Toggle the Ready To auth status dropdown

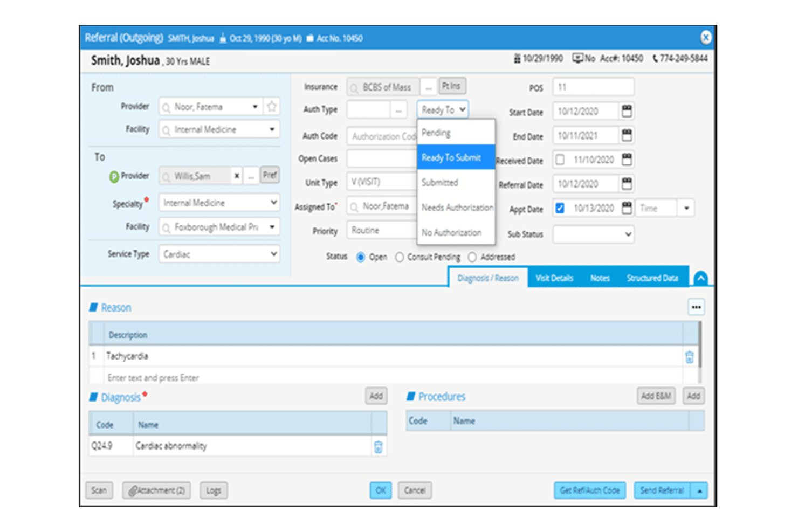442,109
